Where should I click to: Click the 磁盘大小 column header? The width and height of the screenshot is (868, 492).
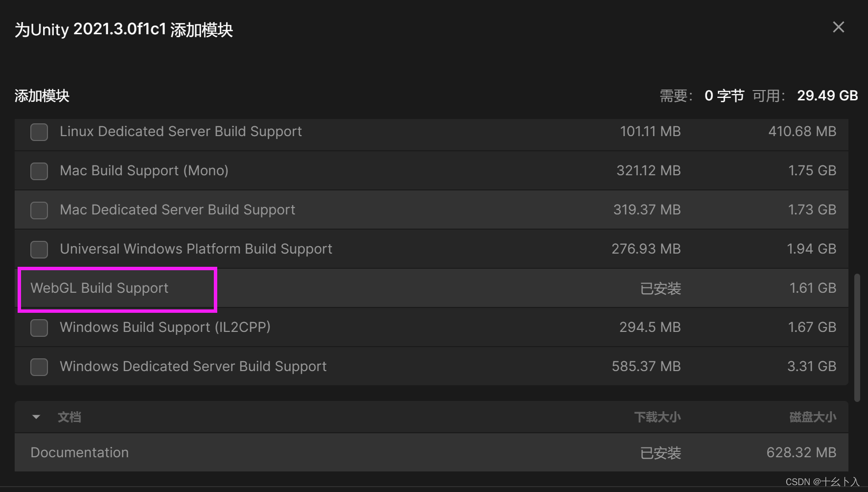[x=813, y=417]
